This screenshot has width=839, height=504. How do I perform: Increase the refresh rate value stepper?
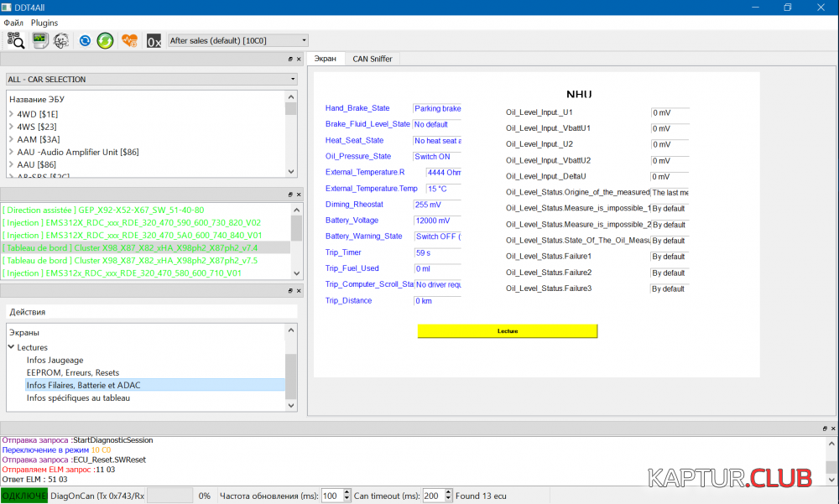point(347,492)
